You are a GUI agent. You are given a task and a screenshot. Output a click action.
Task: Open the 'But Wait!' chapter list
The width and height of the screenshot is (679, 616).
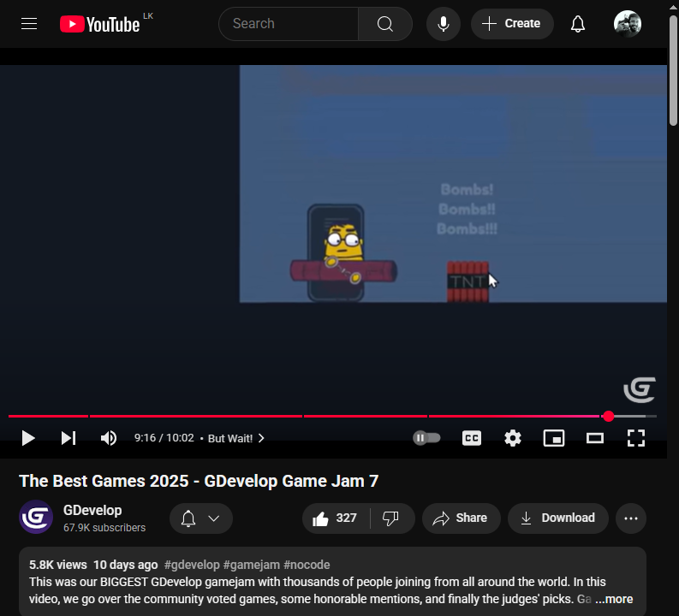[236, 438]
